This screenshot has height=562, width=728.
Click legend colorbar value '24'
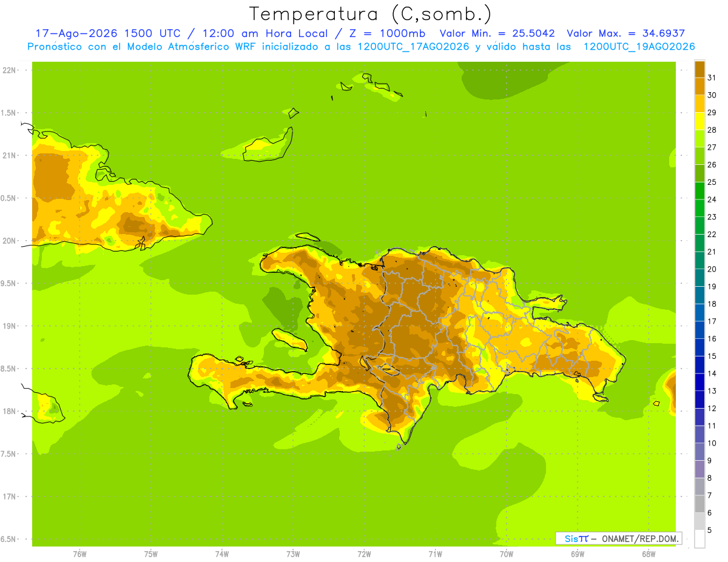pos(712,199)
